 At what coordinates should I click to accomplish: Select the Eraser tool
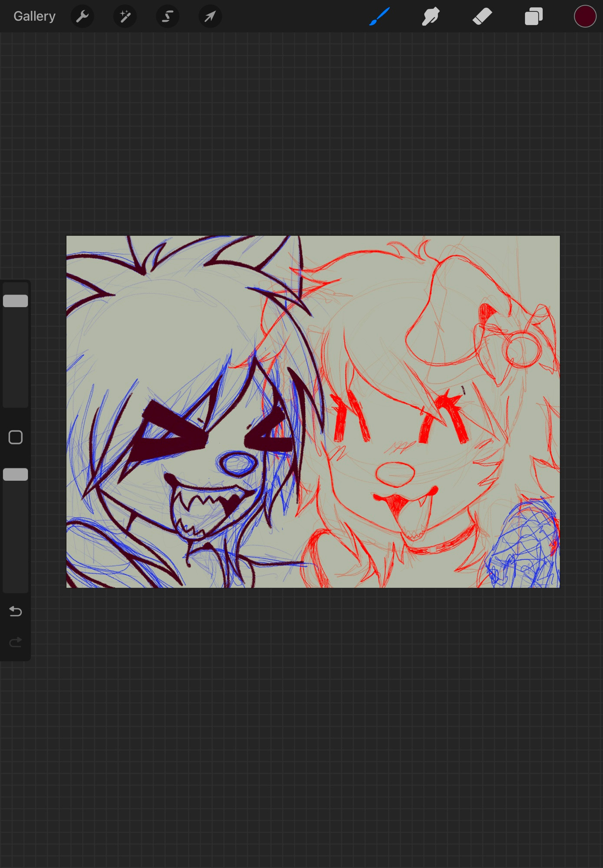tap(482, 16)
